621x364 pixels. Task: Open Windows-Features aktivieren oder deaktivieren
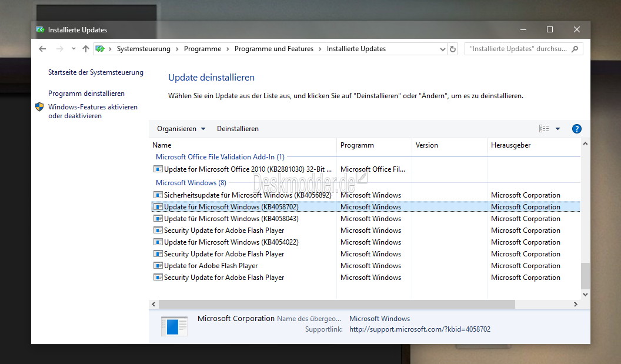pos(93,111)
